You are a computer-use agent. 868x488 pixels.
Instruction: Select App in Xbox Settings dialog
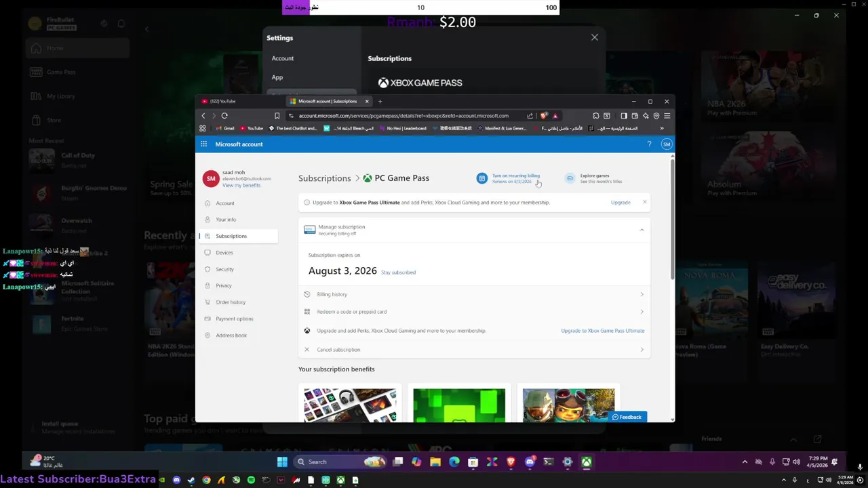click(277, 77)
